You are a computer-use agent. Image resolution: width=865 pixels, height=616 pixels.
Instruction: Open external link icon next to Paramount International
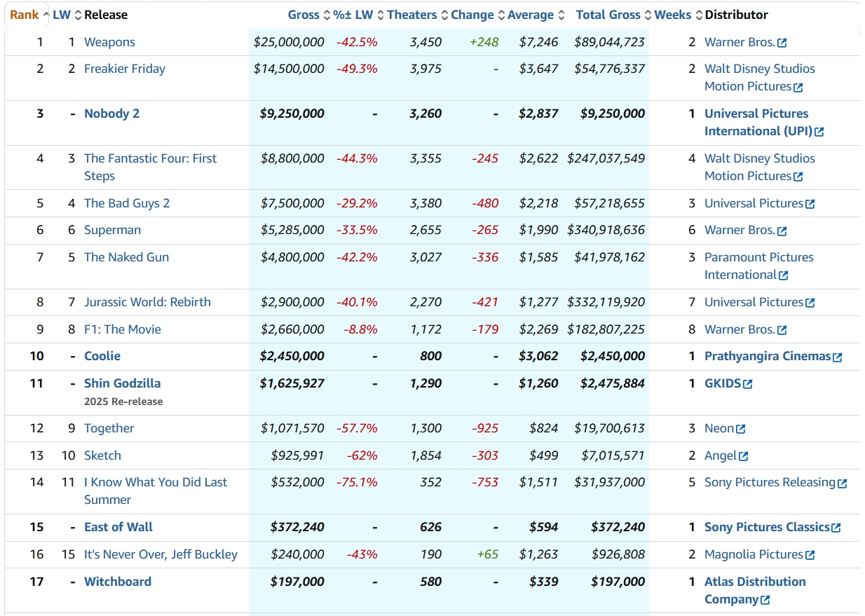784,276
